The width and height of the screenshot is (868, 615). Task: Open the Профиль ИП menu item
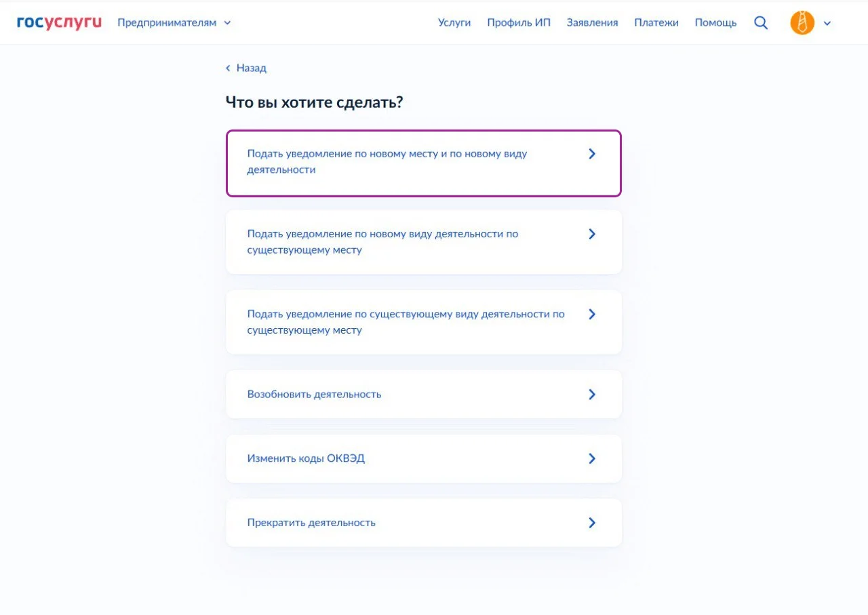[519, 22]
